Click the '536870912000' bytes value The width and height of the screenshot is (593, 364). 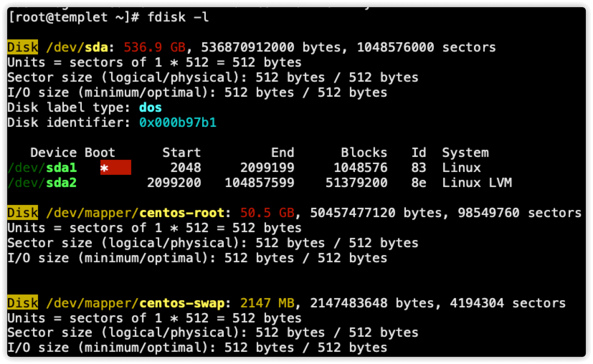pos(247,47)
